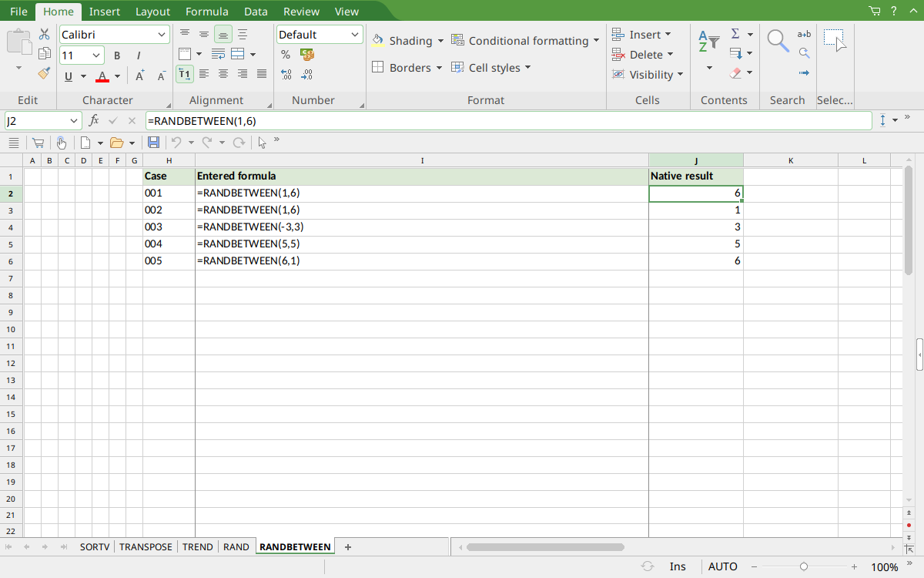
Task: Open Search with the magnifier icon
Action: click(778, 41)
